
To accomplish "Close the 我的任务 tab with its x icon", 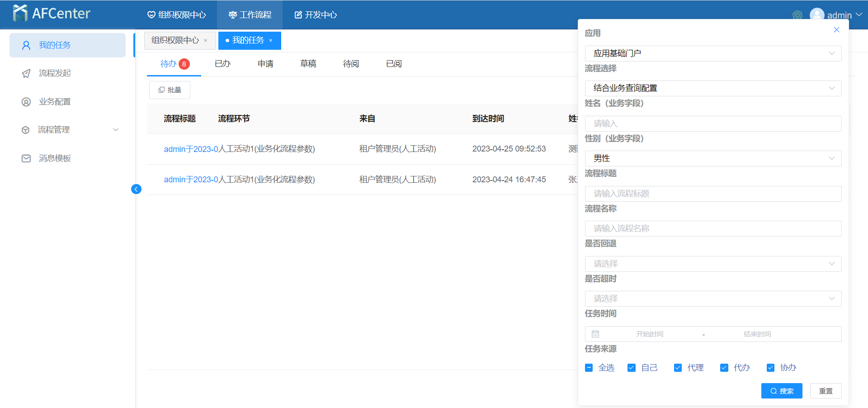I will (271, 41).
